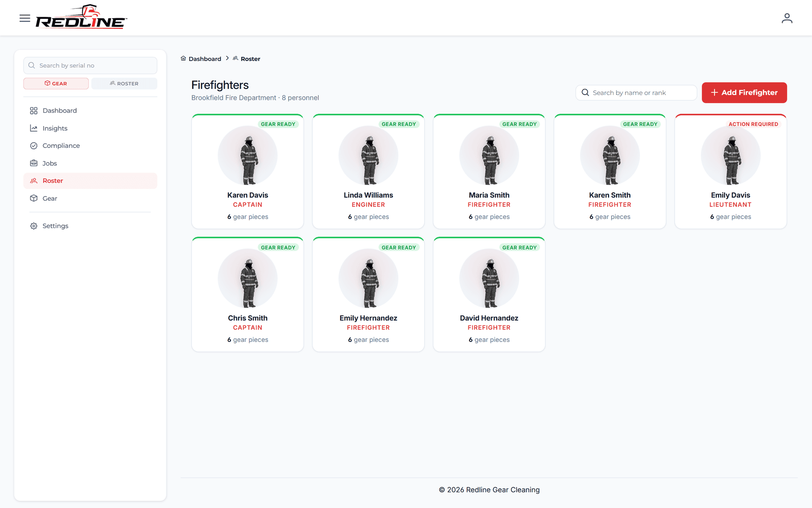The image size is (812, 508).
Task: Click the ENGINEER rank label
Action: (368, 205)
